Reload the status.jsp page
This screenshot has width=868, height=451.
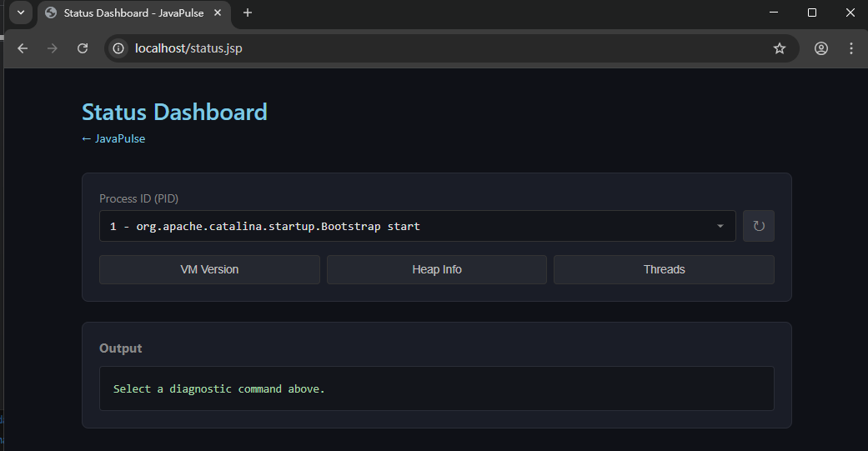point(83,48)
